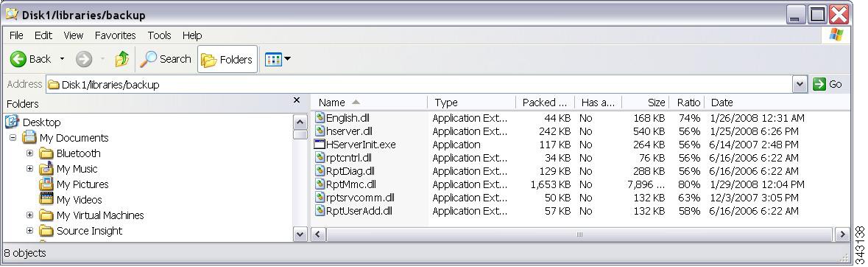The width and height of the screenshot is (868, 267).
Task: Select the English.dll file icon
Action: click(320, 118)
